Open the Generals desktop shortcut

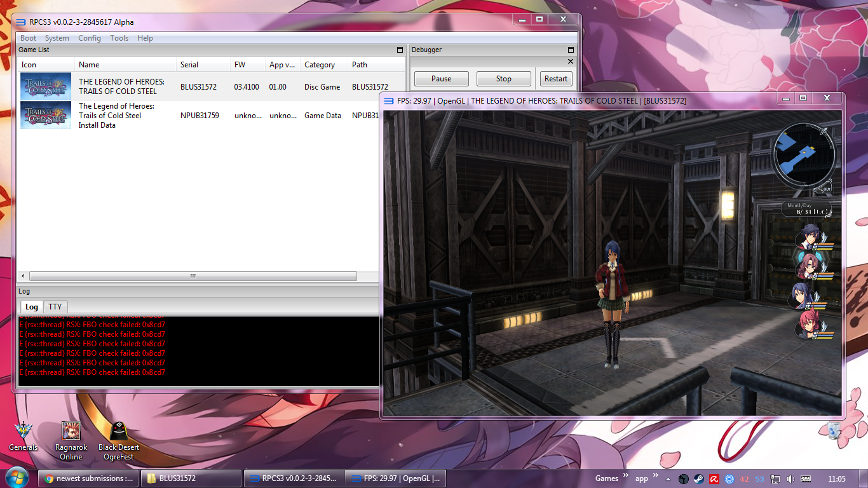point(24,433)
